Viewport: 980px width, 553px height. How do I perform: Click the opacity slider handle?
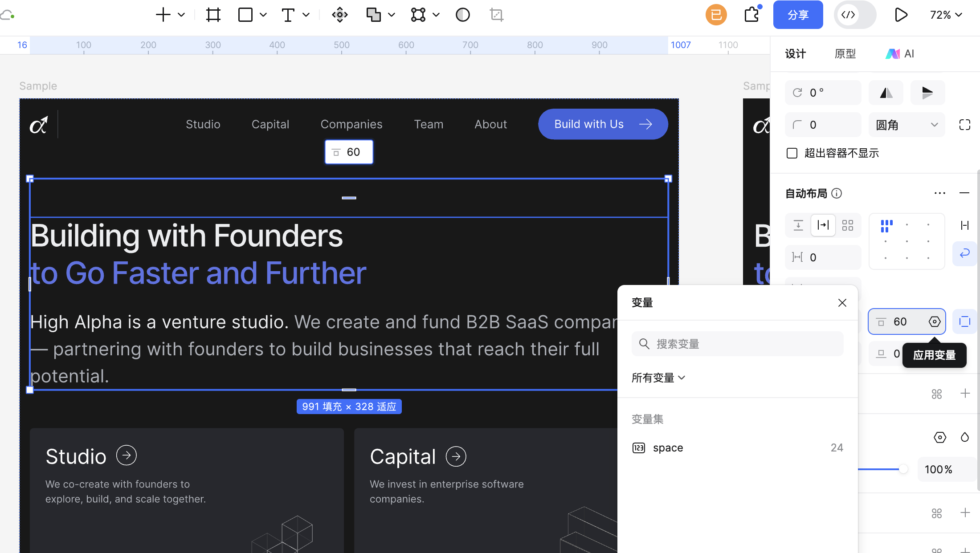[x=903, y=469]
